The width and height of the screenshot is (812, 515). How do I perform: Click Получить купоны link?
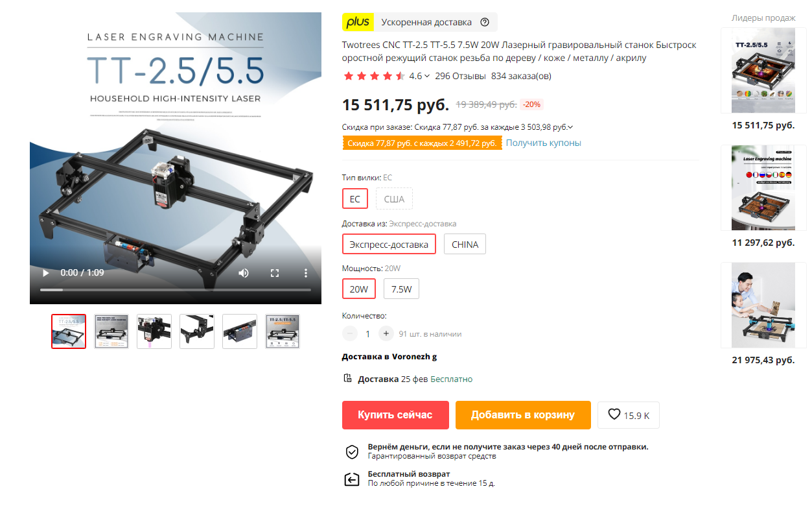pos(543,143)
